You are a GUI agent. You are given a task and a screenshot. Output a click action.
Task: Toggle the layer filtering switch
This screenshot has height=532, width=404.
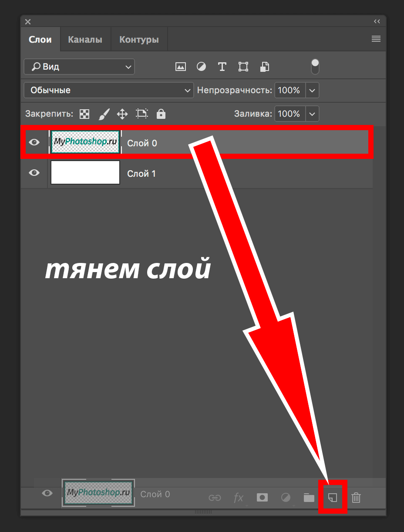coord(314,66)
